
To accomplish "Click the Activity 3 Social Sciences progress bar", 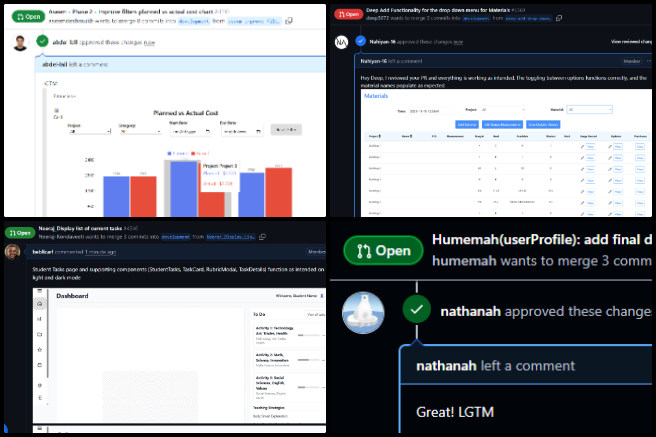I will tap(309, 387).
